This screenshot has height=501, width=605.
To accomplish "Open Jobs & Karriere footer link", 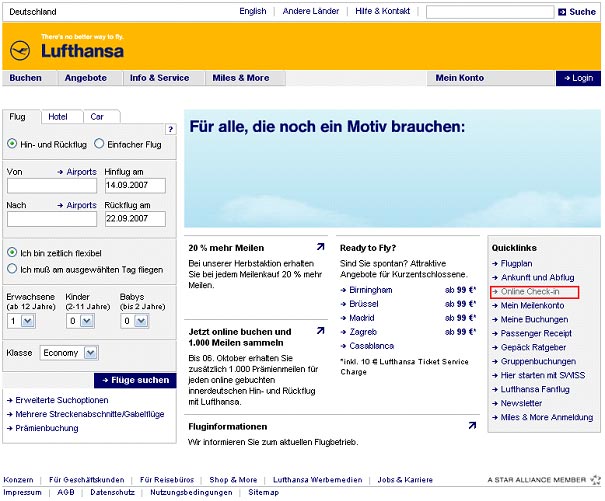I will pyautogui.click(x=405, y=480).
